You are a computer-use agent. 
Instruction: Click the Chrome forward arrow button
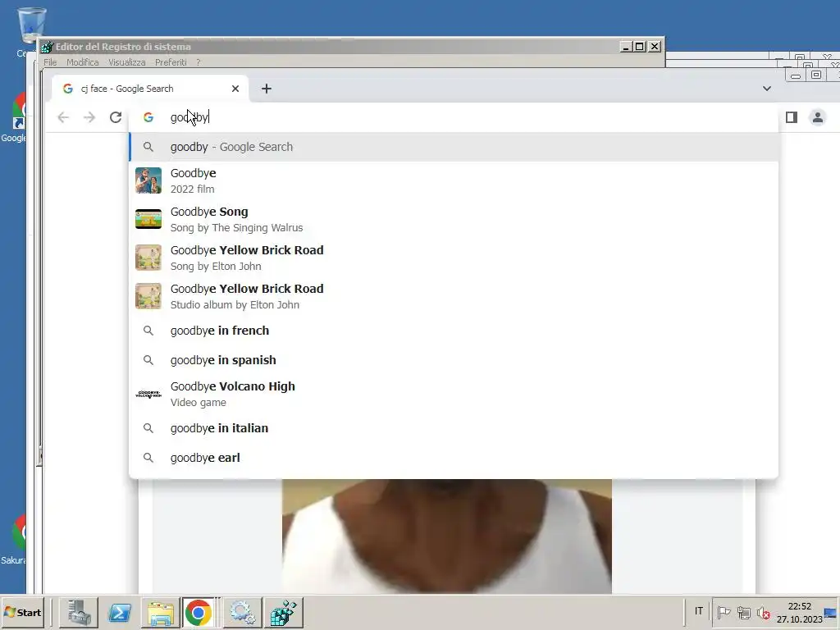pyautogui.click(x=89, y=117)
